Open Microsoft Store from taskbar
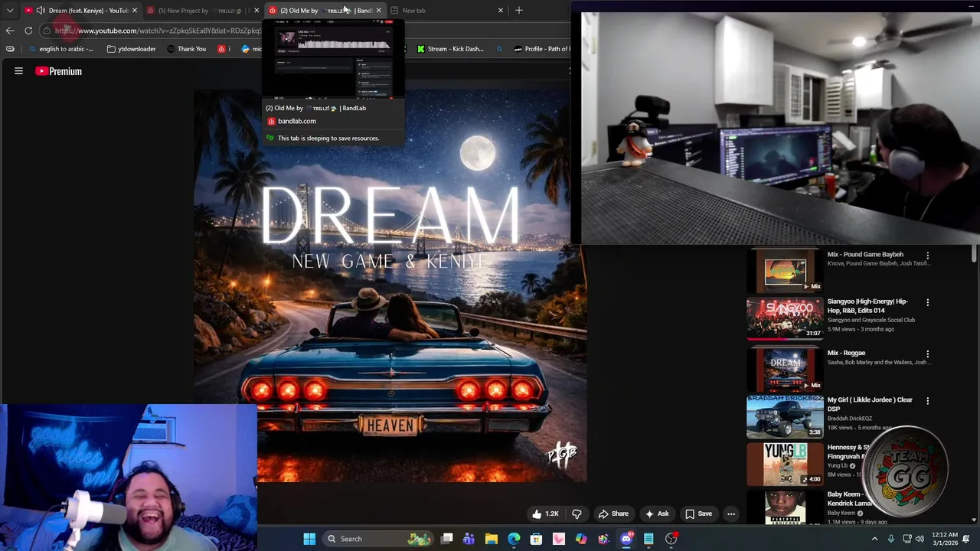Screen dimensions: 980x551 coord(536,539)
